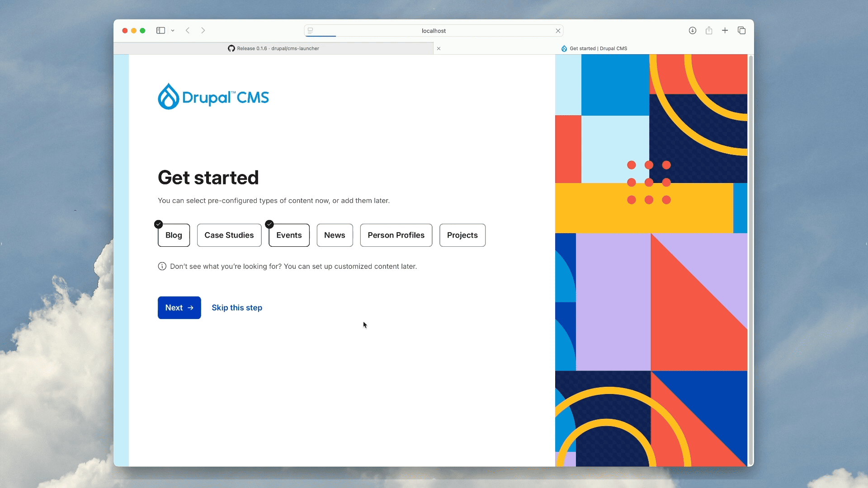Open a new tab with the plus icon
The width and height of the screenshot is (868, 488).
(x=725, y=30)
